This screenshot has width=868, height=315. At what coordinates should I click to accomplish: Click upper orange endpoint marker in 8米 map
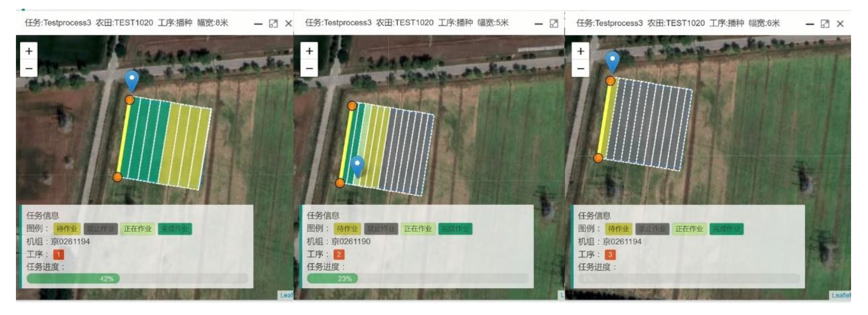(130, 100)
